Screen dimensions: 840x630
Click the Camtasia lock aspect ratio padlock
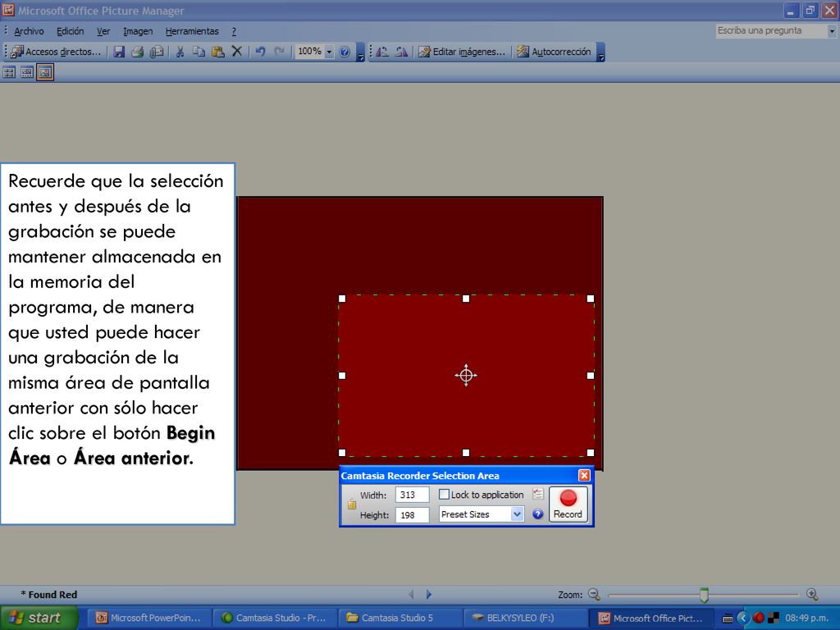pos(351,504)
